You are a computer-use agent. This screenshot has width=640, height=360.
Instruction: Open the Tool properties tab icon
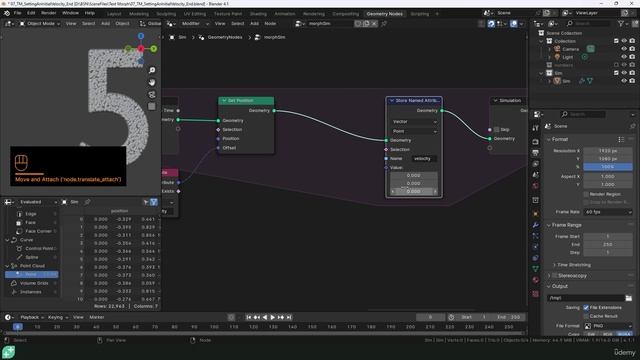pos(536,128)
